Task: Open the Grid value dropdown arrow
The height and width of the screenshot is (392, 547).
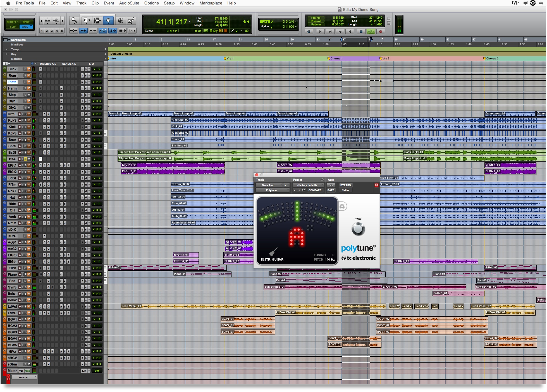Action: (296, 21)
